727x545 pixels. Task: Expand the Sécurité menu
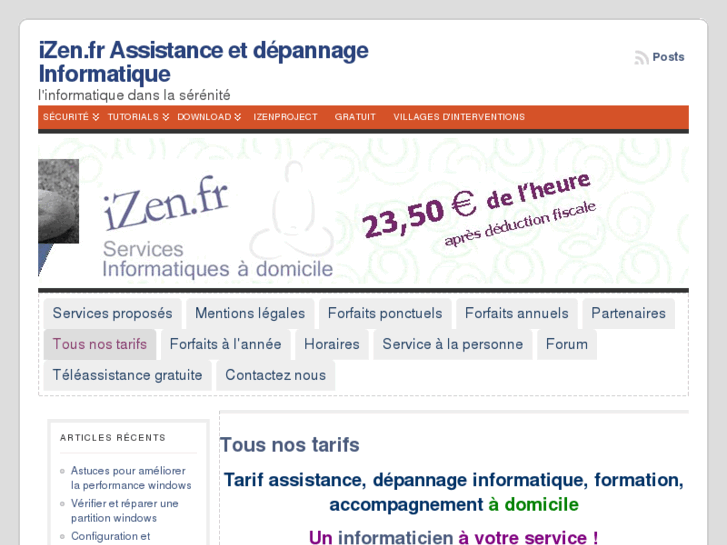pyautogui.click(x=71, y=117)
